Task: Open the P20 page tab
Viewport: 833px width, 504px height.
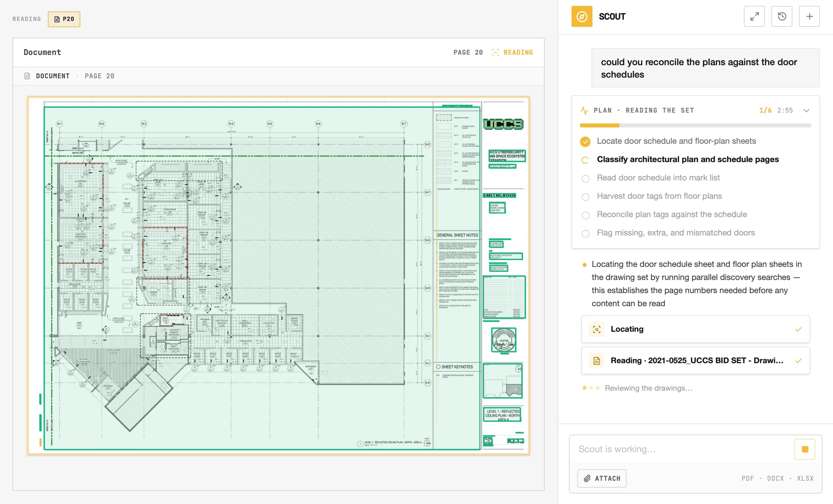Action: click(64, 19)
